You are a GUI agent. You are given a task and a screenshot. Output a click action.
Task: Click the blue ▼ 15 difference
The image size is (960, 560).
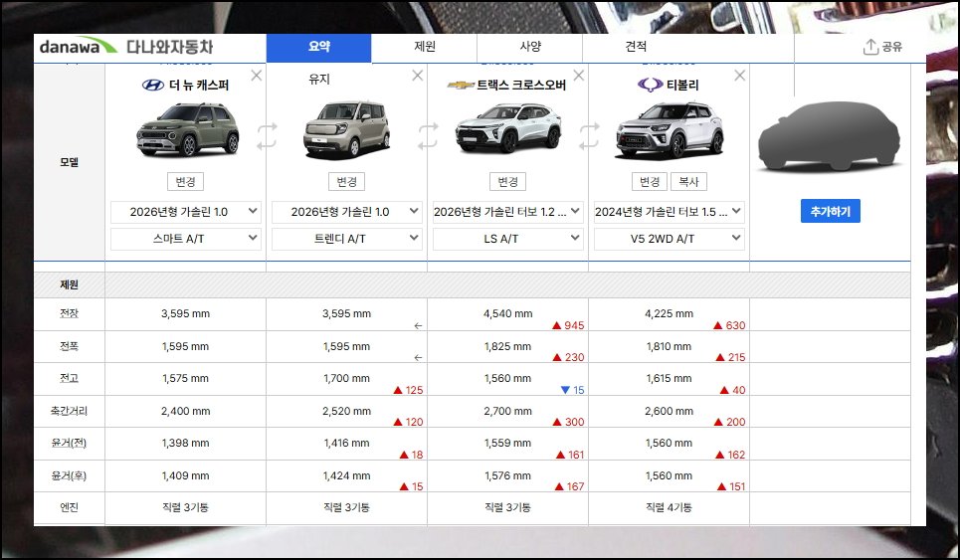tap(572, 390)
